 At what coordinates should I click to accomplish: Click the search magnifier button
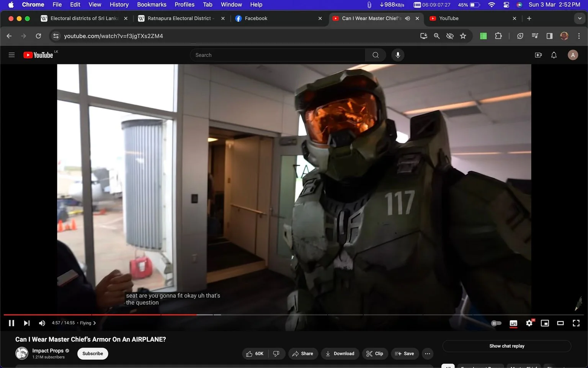click(x=376, y=55)
